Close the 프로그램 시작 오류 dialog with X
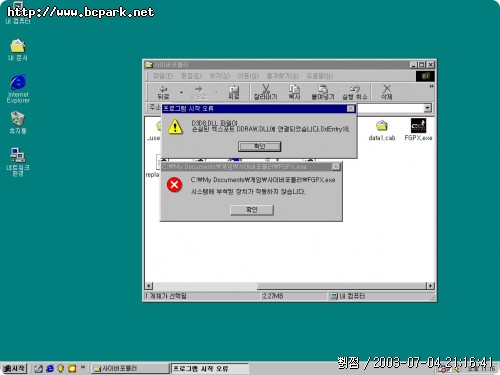Viewport: 500px width, 375px height. coord(351,108)
